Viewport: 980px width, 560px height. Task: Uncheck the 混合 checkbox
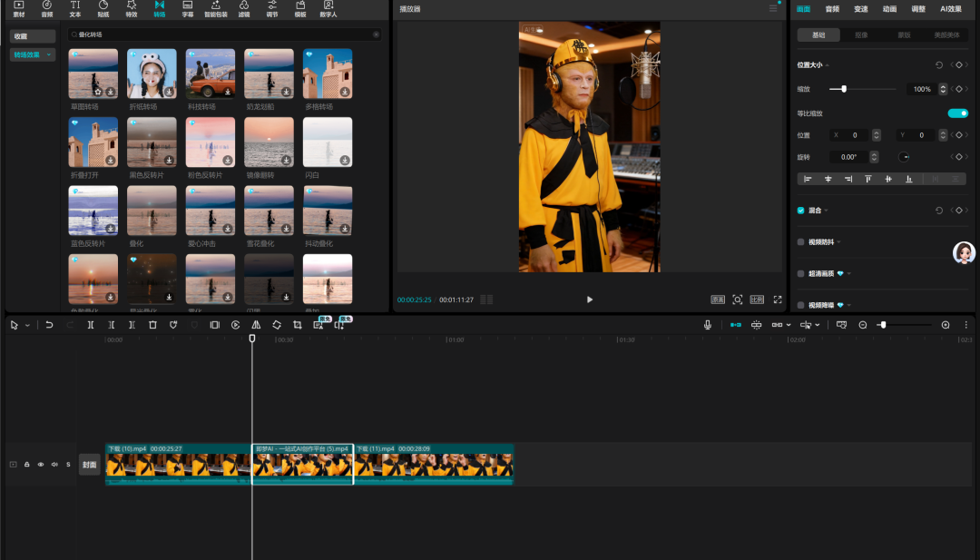coord(800,211)
